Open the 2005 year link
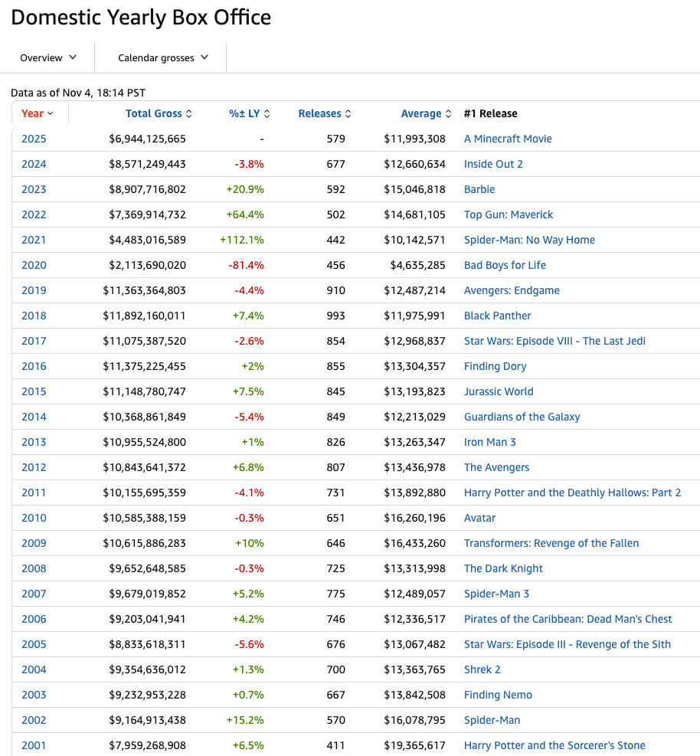The image size is (700, 756). 34,644
